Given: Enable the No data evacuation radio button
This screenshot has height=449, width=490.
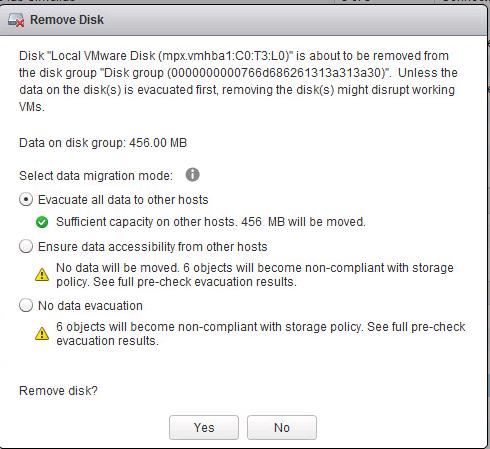Looking at the screenshot, I should coord(26,305).
